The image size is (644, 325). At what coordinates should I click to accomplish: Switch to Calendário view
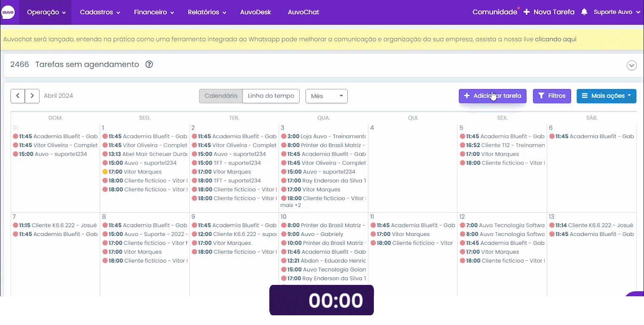pyautogui.click(x=221, y=96)
